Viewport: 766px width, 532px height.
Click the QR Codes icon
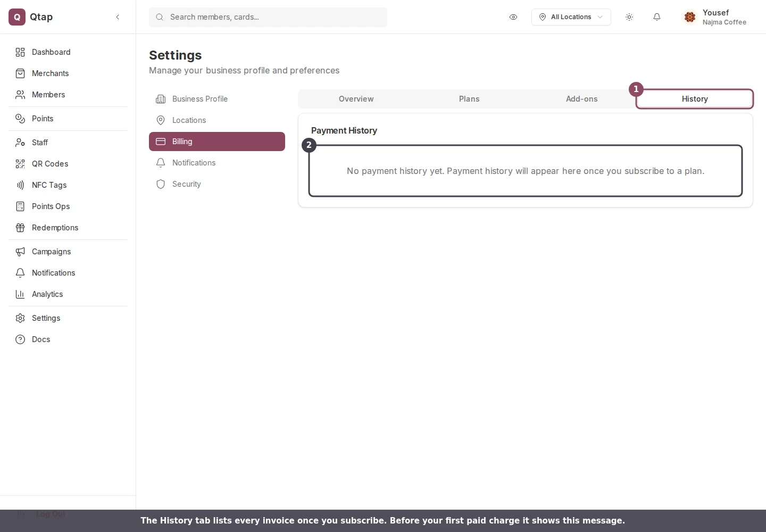pos(20,164)
